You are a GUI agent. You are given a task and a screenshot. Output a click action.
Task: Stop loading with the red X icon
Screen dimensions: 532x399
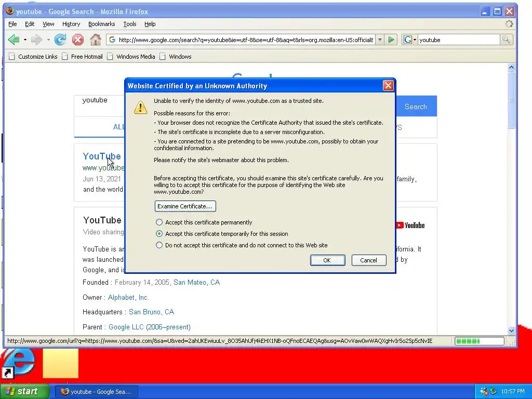point(78,39)
